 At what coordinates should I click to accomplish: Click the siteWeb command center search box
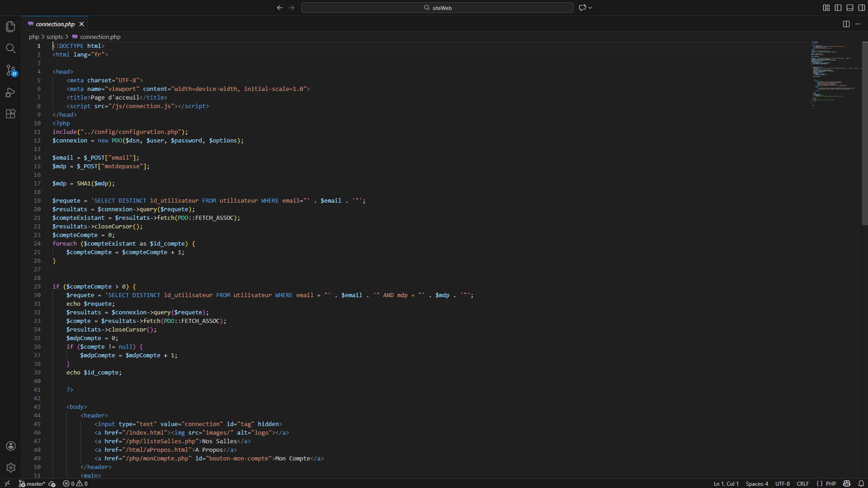click(x=437, y=8)
